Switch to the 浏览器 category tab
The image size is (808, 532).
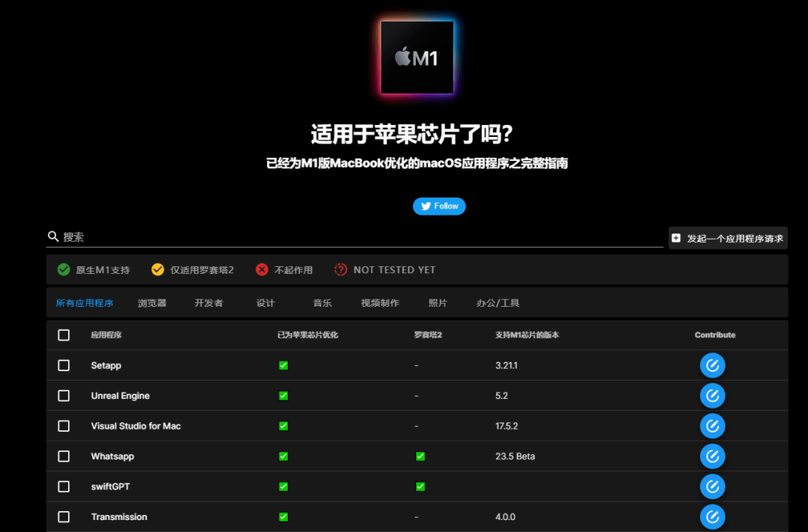click(x=152, y=303)
